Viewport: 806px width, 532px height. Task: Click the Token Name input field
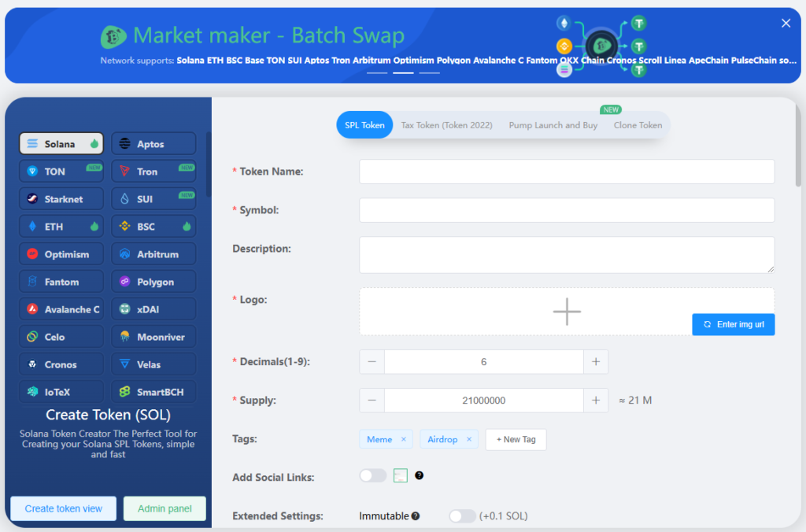[567, 171]
